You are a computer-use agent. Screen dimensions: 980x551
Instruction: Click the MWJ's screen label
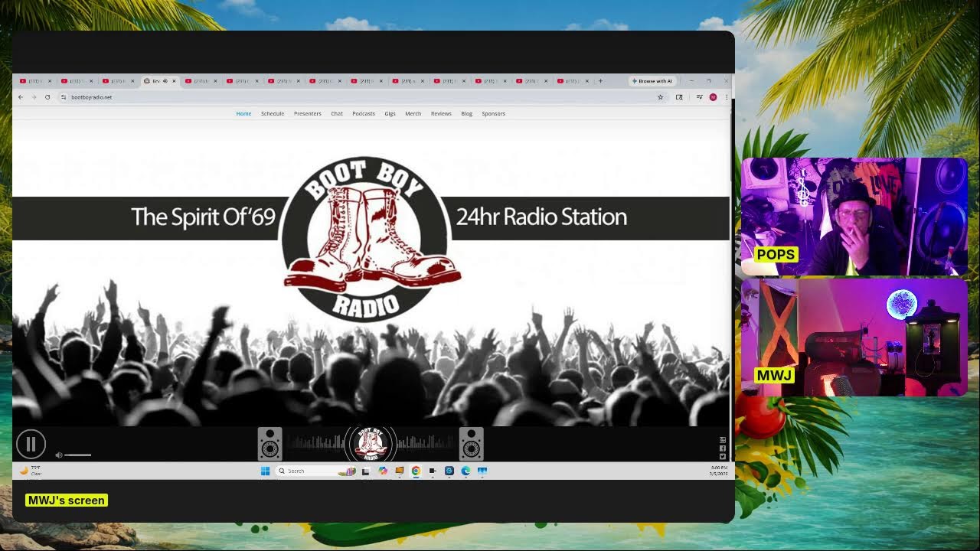point(66,500)
